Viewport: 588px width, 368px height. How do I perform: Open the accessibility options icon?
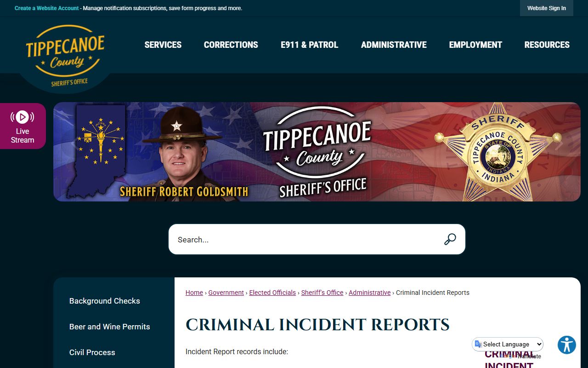tap(567, 345)
